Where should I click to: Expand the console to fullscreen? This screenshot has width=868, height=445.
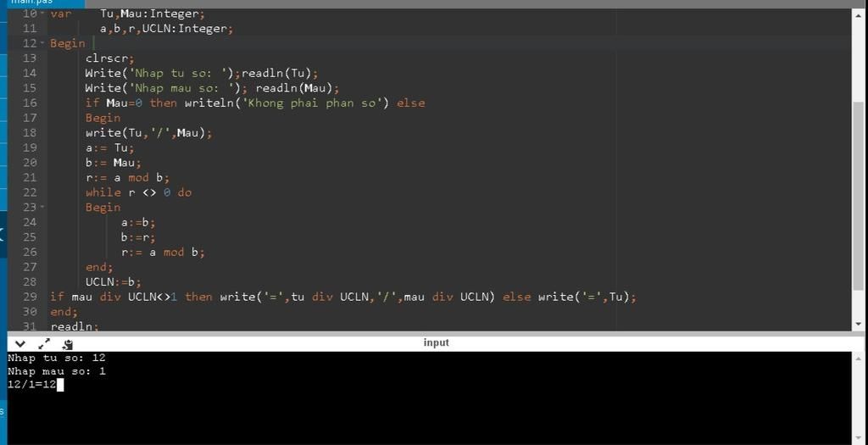(x=44, y=344)
